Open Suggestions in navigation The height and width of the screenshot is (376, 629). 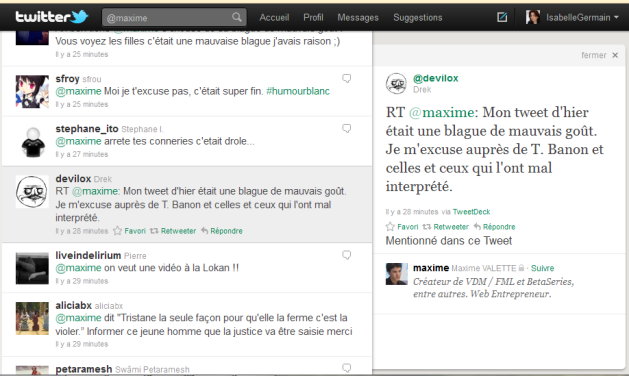pos(418,18)
